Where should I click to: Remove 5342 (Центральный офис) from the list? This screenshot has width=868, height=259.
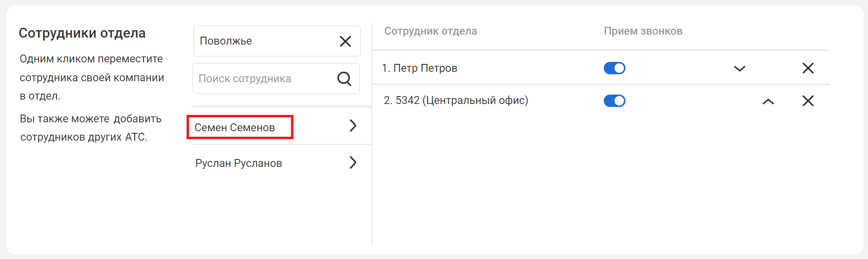pyautogui.click(x=808, y=101)
